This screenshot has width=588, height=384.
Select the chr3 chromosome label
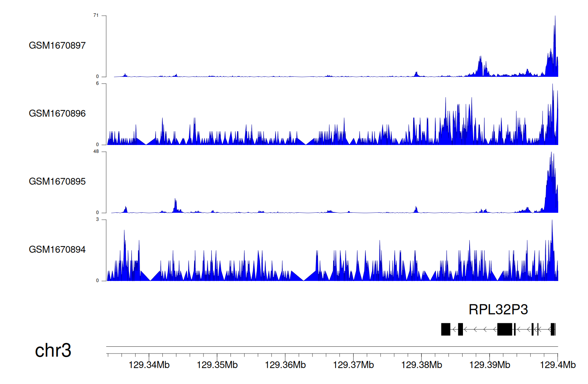(x=53, y=350)
